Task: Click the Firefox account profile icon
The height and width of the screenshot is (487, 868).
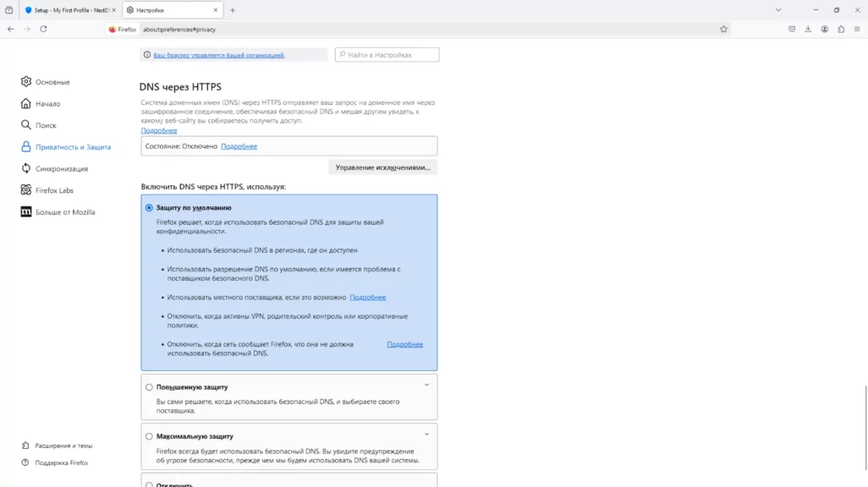Action: pos(825,29)
